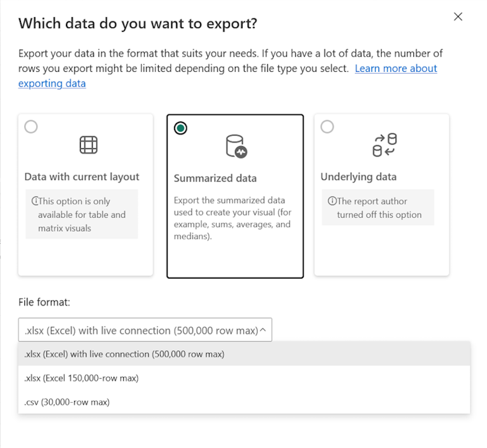Viewport: 487px width, 448px height.
Task: Collapse the File format dropdown chevron
Action: (263, 330)
